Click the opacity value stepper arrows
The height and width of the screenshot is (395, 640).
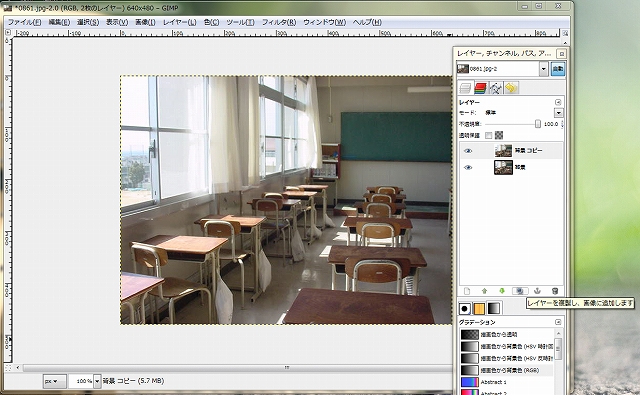562,124
